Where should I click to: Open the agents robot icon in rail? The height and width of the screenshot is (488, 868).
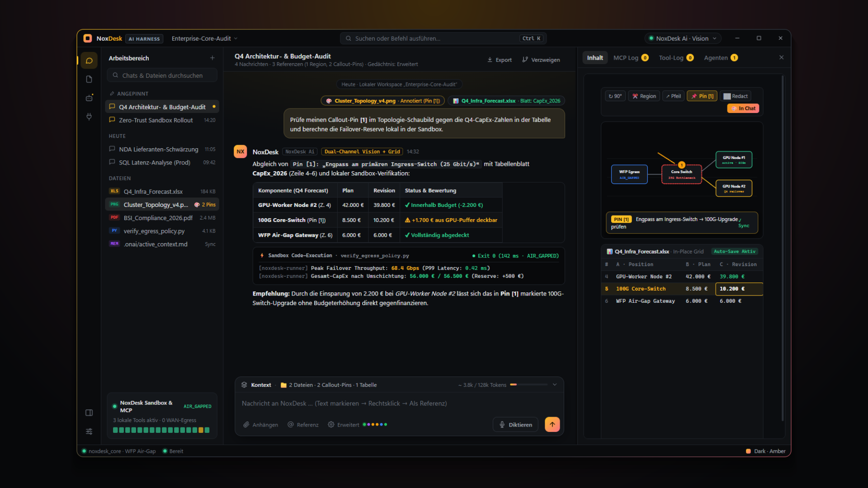pos(89,98)
